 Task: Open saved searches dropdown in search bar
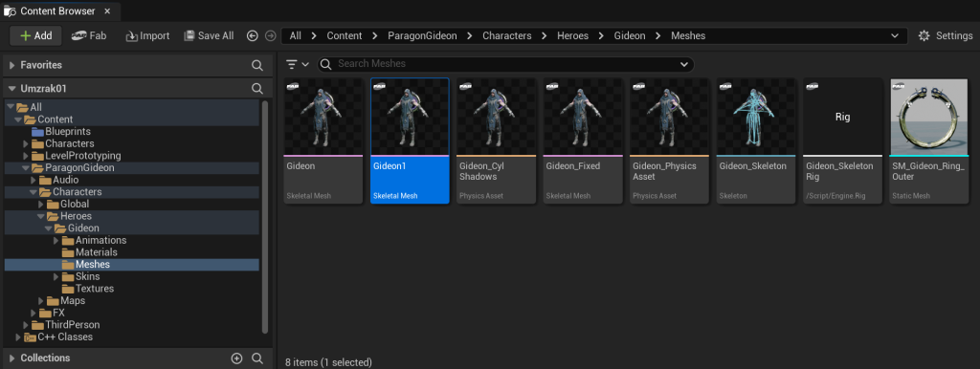pos(683,64)
